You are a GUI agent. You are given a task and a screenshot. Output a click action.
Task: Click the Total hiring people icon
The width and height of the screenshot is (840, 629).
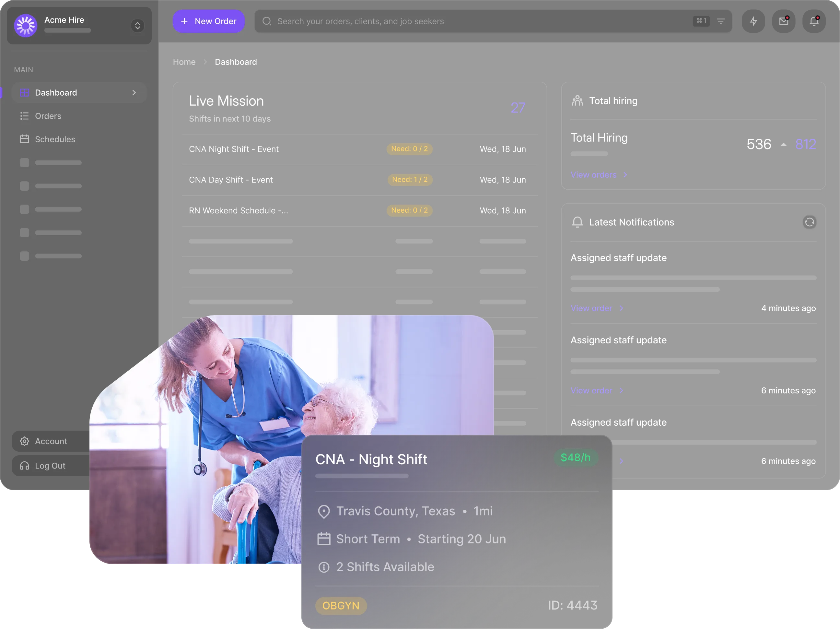tap(577, 101)
